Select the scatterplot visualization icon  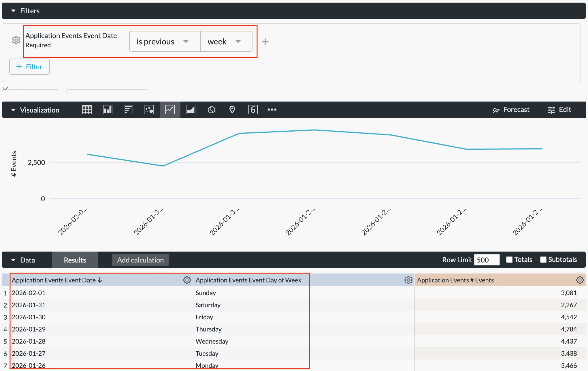click(149, 110)
